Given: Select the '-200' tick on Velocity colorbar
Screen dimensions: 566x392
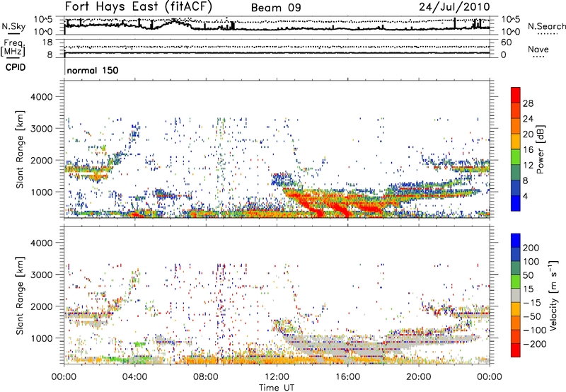Looking at the screenshot, I should tap(534, 344).
